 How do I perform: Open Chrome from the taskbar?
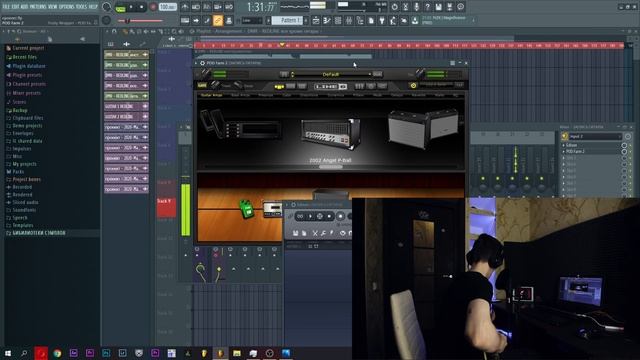[57, 353]
